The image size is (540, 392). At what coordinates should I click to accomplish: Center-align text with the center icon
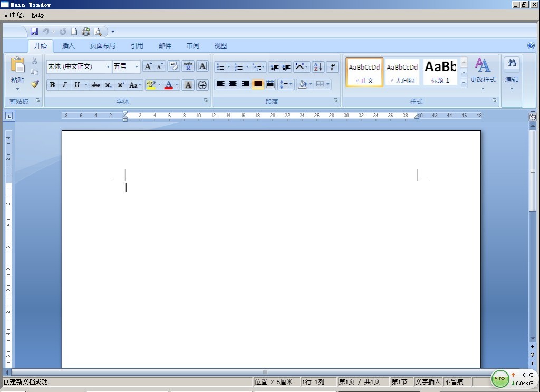point(233,84)
